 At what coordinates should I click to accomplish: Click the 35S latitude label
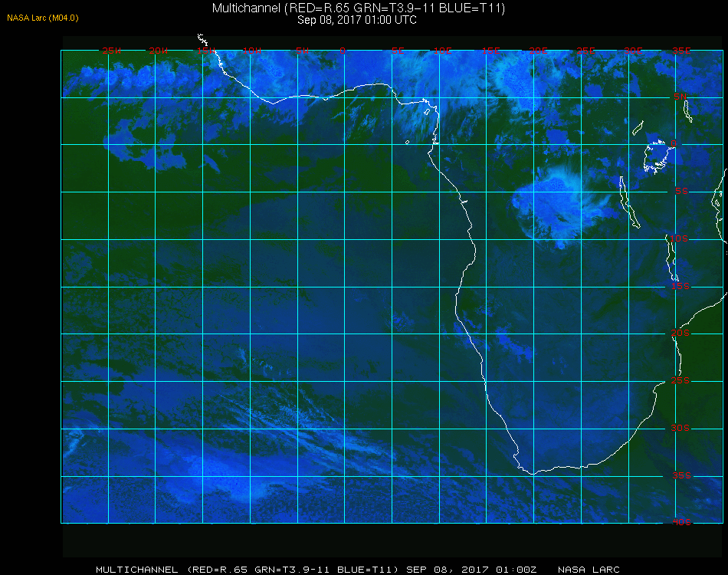pyautogui.click(x=681, y=475)
